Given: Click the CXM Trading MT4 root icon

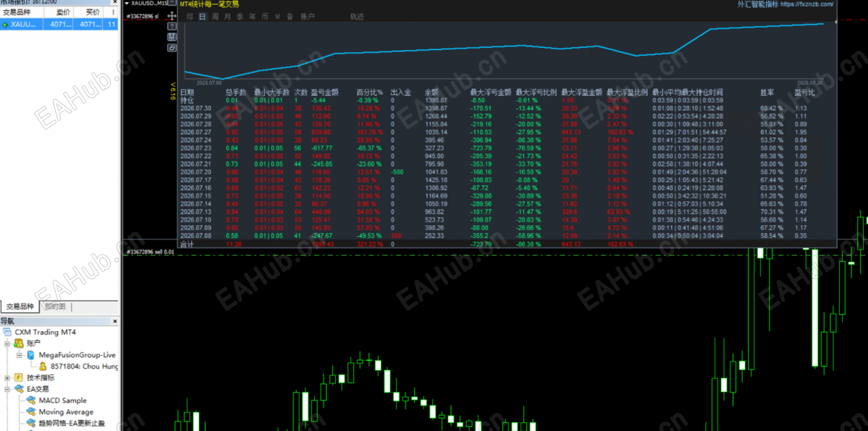Looking at the screenshot, I should (8, 332).
